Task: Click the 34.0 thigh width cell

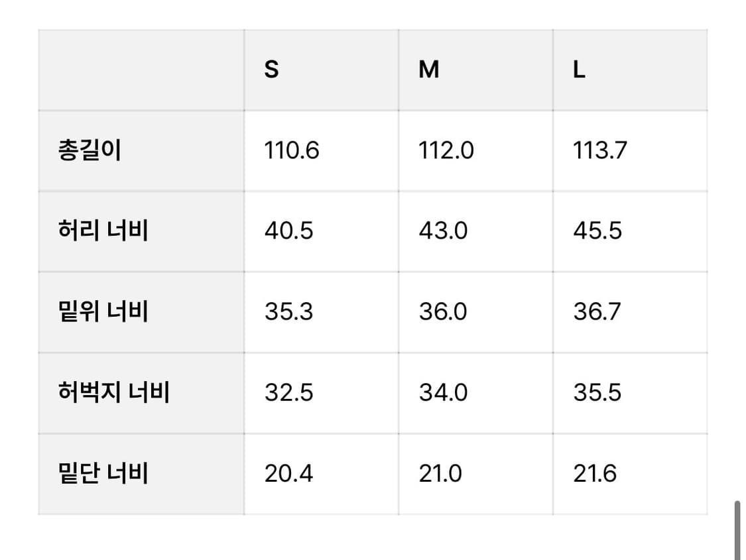Action: click(443, 392)
